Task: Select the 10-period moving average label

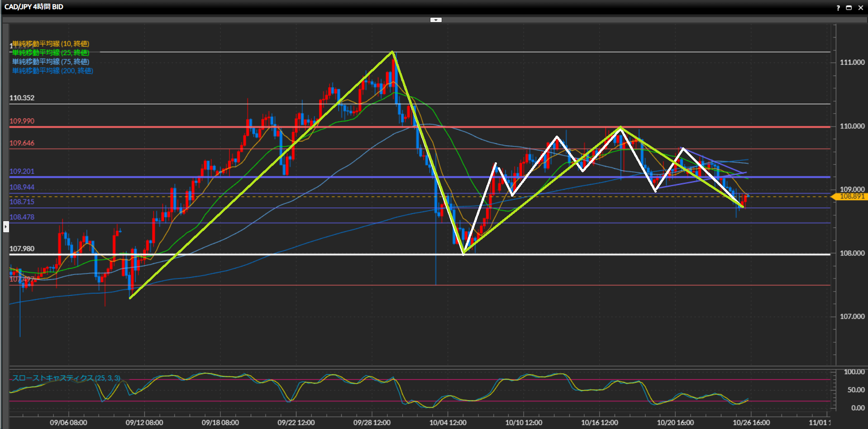Action: point(51,44)
